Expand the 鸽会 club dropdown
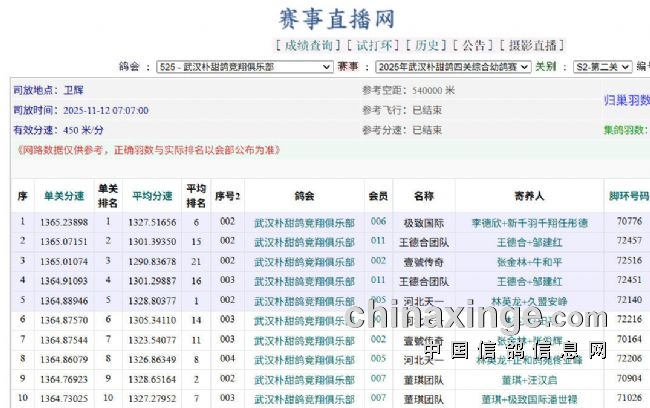Viewport: 650px width, 408px height. click(244, 67)
